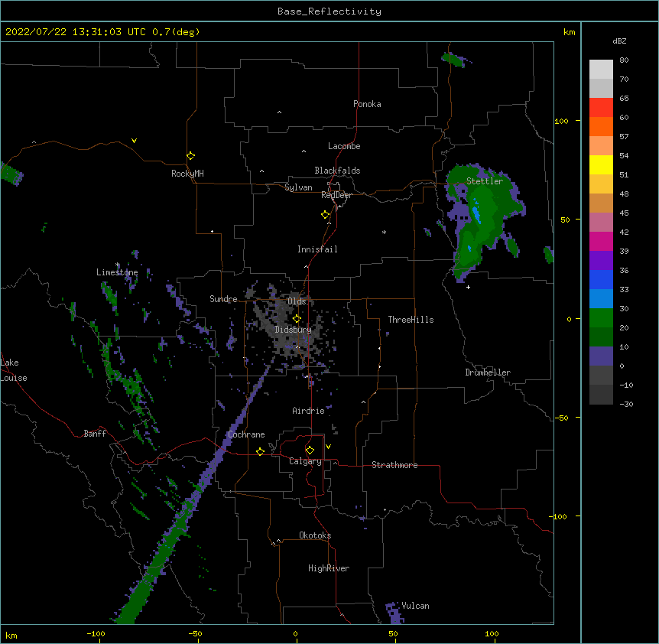Click the Sundre label
659x644 pixels.
(x=223, y=299)
